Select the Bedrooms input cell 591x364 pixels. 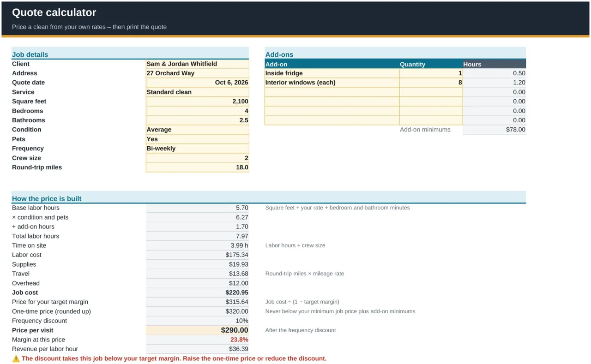(197, 111)
